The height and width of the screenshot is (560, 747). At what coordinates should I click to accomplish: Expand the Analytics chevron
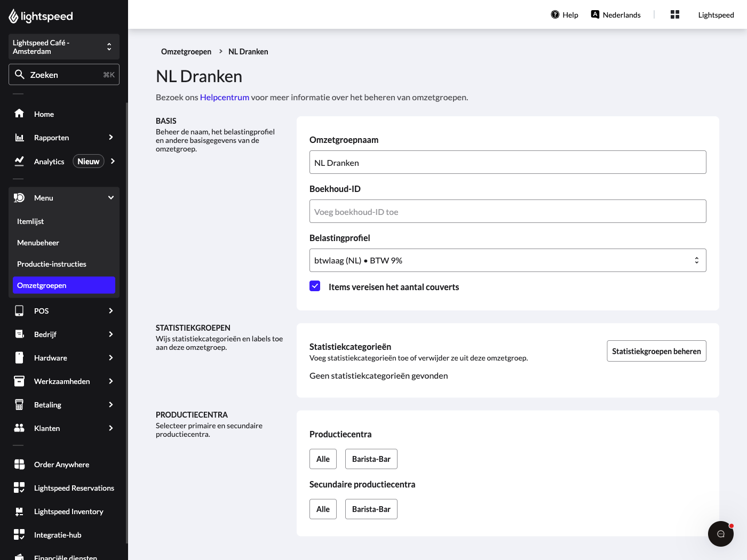[113, 161]
